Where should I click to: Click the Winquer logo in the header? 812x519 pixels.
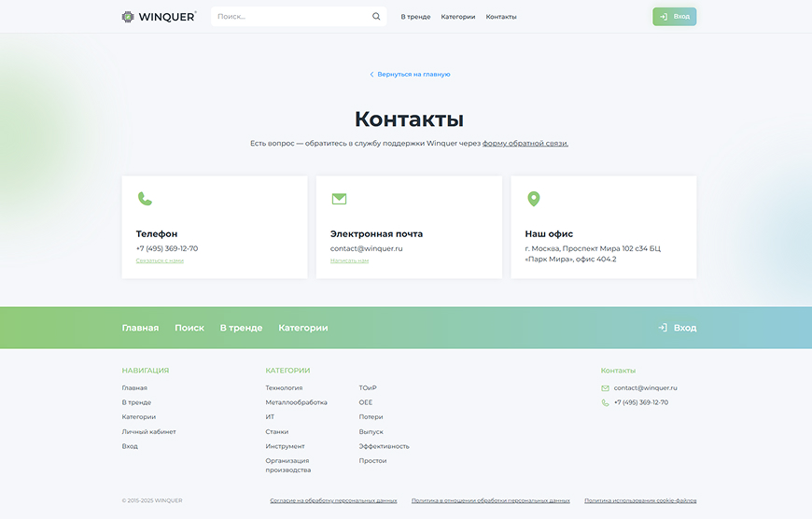159,17
